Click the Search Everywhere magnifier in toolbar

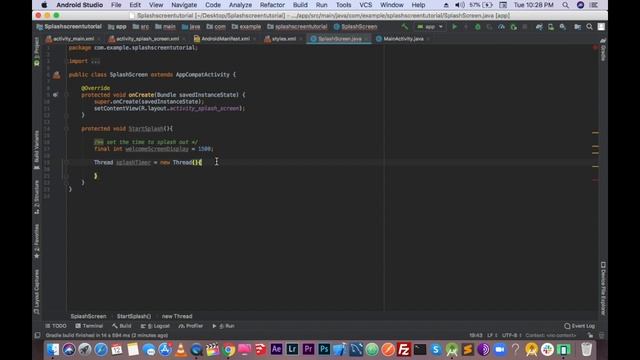click(589, 27)
